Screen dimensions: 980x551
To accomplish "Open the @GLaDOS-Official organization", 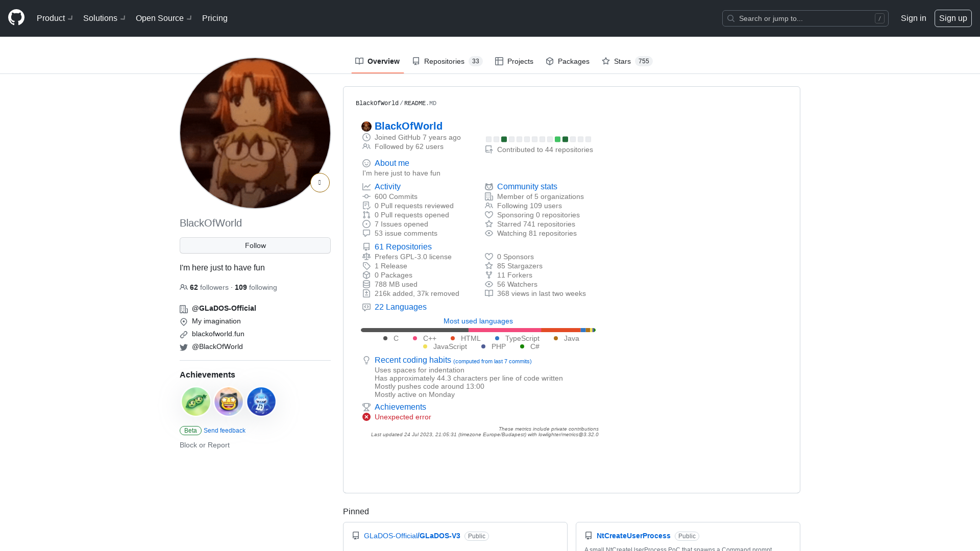I will (224, 308).
